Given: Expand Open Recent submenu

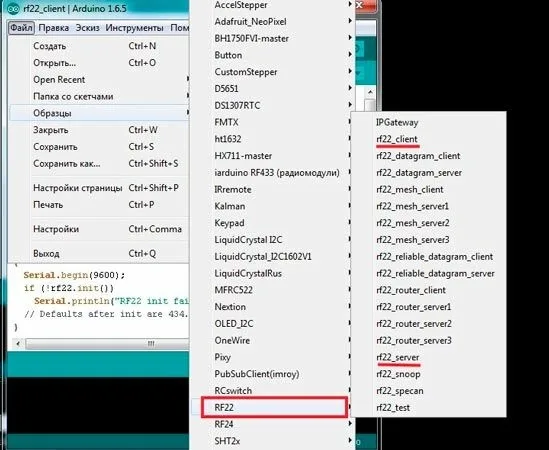Looking at the screenshot, I should 99,79.
